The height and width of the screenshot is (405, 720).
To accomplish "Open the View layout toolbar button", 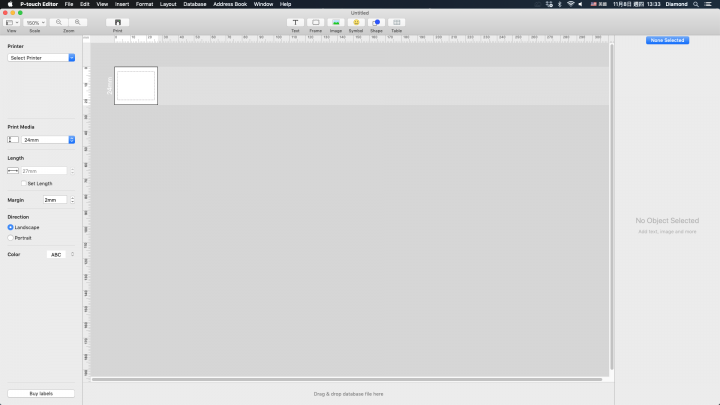I will pyautogui.click(x=11, y=22).
